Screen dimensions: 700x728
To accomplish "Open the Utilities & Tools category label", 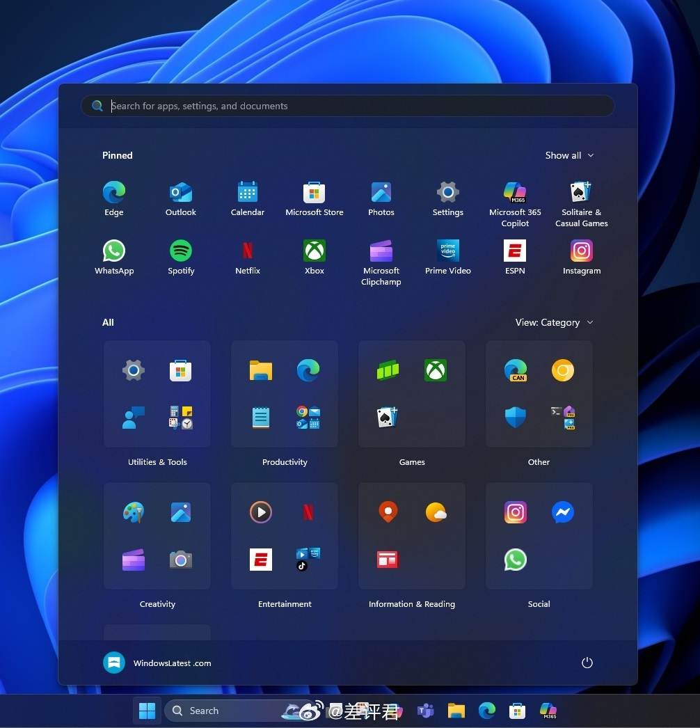I will coord(157,462).
